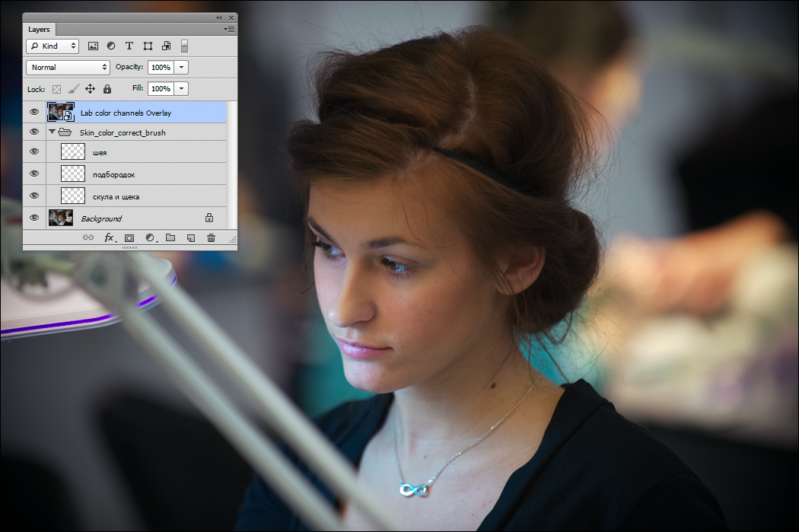Select the подбородок layer name

click(x=113, y=175)
